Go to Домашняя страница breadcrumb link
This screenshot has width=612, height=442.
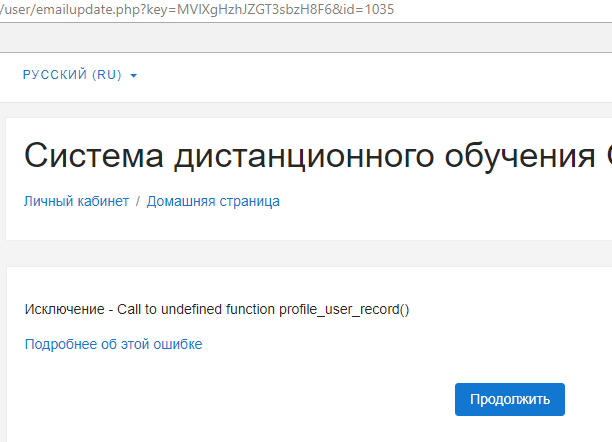(x=213, y=201)
